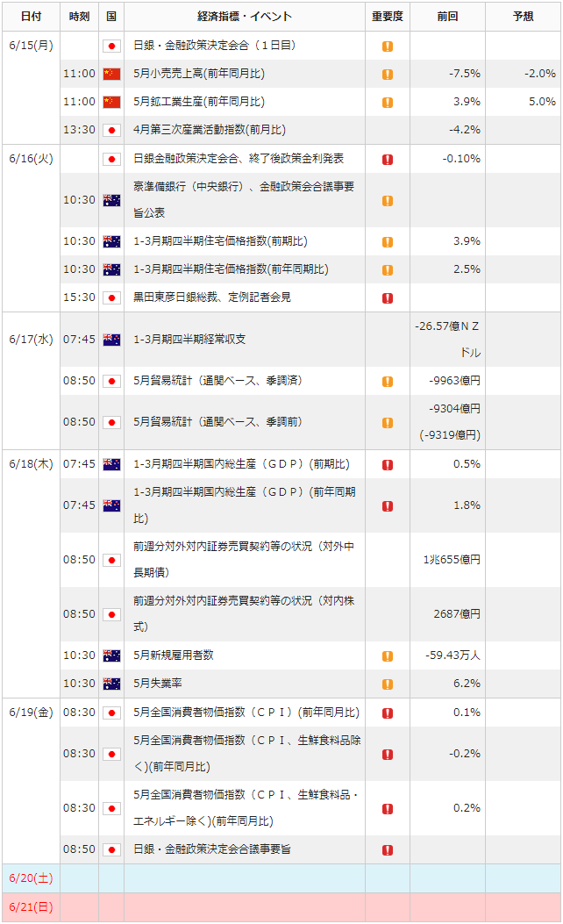
Task: Click the 6/20(土) date cell
Action: pos(32,878)
